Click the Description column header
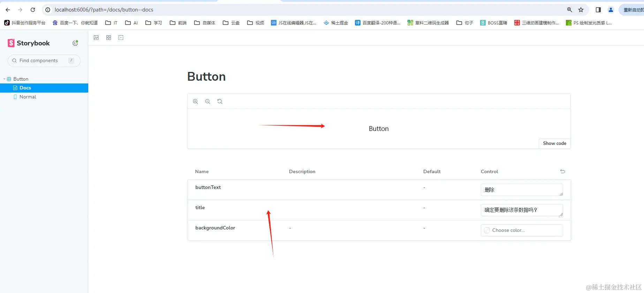Image resolution: width=644 pixels, height=293 pixels. [x=302, y=172]
